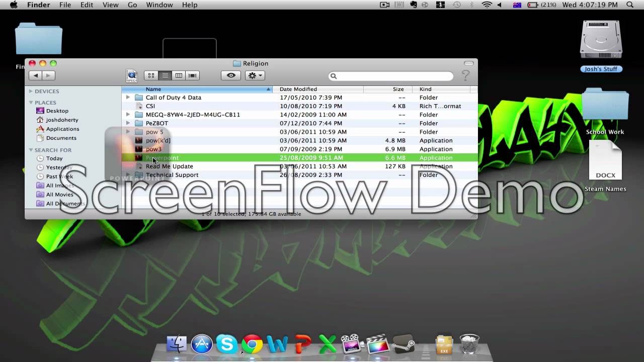644x362 pixels.
Task: Expand the Call of Duty 4 Data folder
Action: tap(128, 98)
